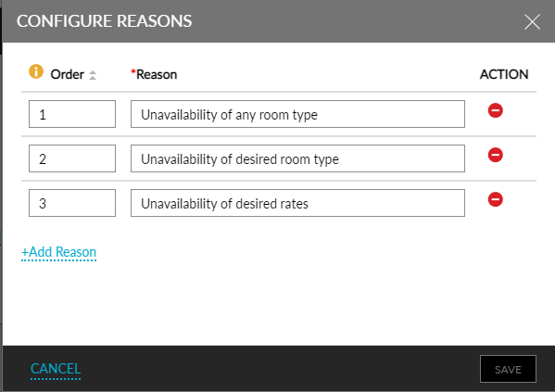
Task: Sort by the Order column header label
Action: click(68, 75)
